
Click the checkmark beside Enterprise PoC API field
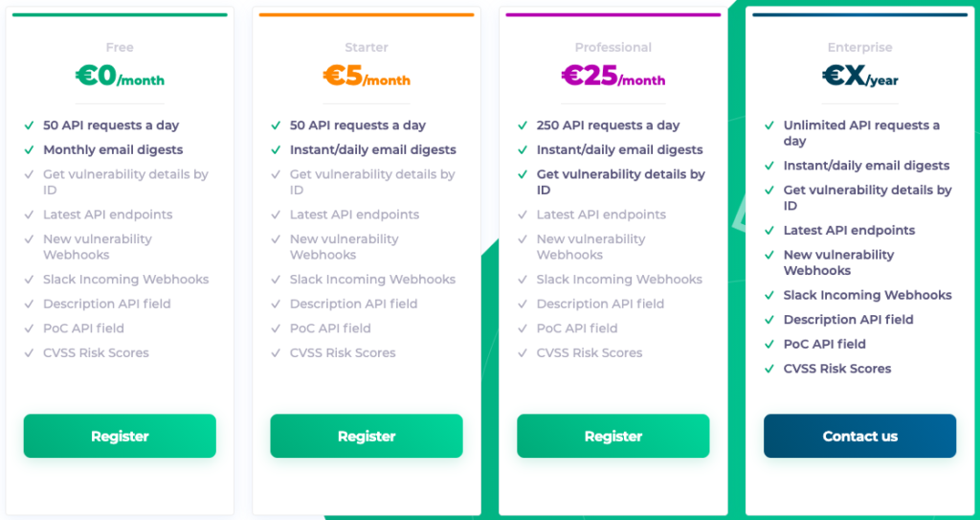(769, 344)
